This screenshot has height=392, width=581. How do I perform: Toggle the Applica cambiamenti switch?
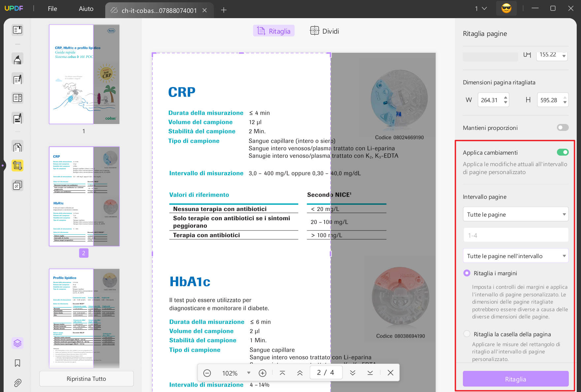(563, 152)
